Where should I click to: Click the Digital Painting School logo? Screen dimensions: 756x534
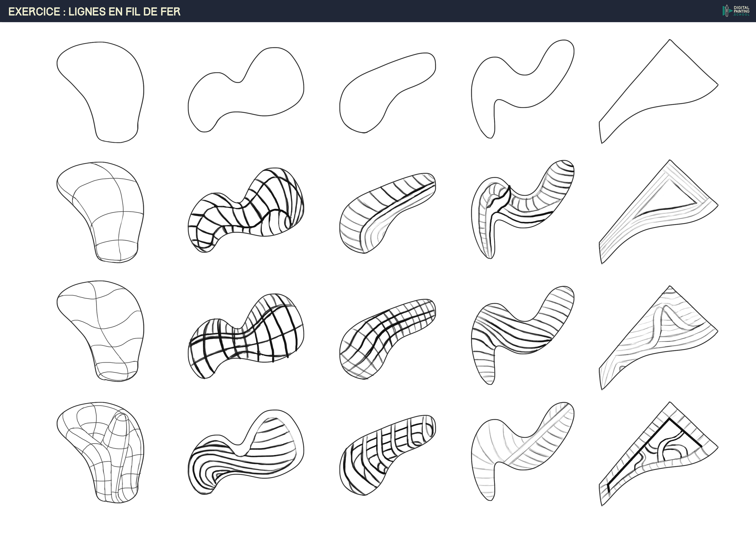(x=736, y=11)
